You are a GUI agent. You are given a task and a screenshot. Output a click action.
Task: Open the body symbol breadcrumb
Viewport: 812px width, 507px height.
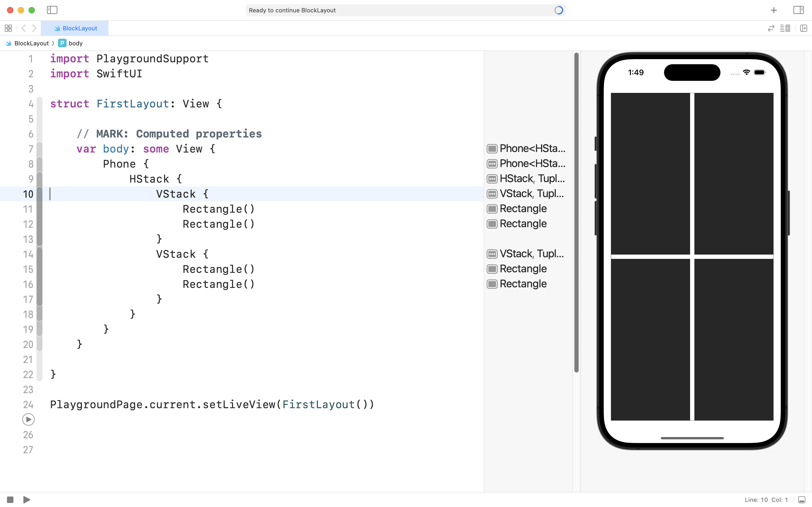(x=75, y=43)
